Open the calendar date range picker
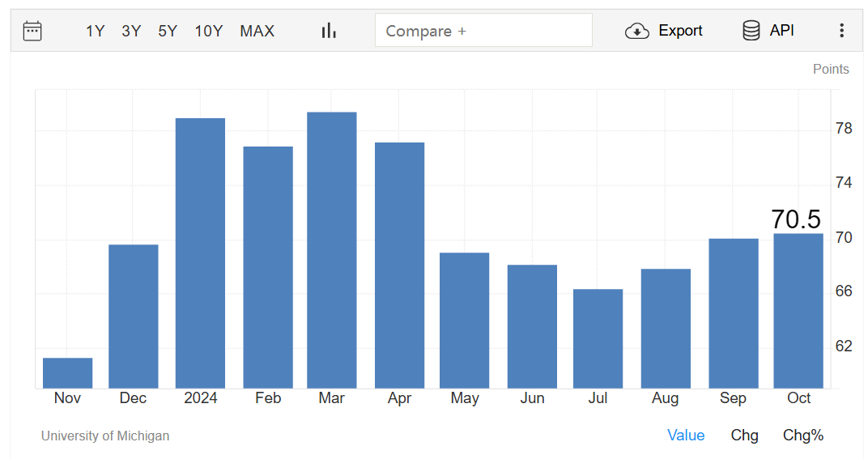868x459 pixels. 32,31
